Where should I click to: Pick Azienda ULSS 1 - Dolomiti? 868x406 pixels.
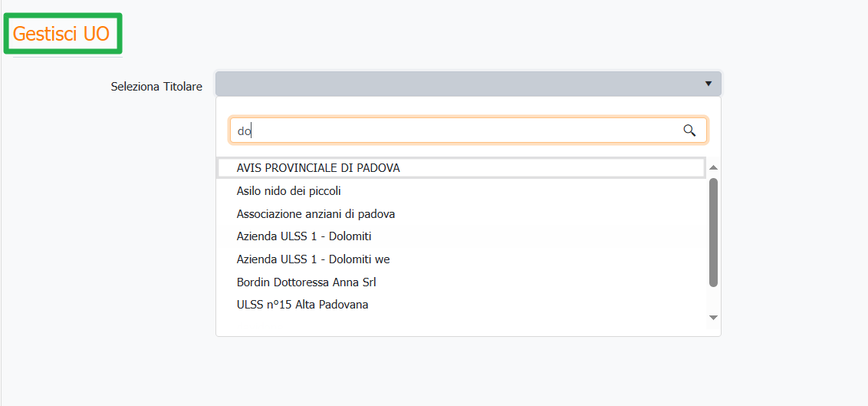pos(304,236)
